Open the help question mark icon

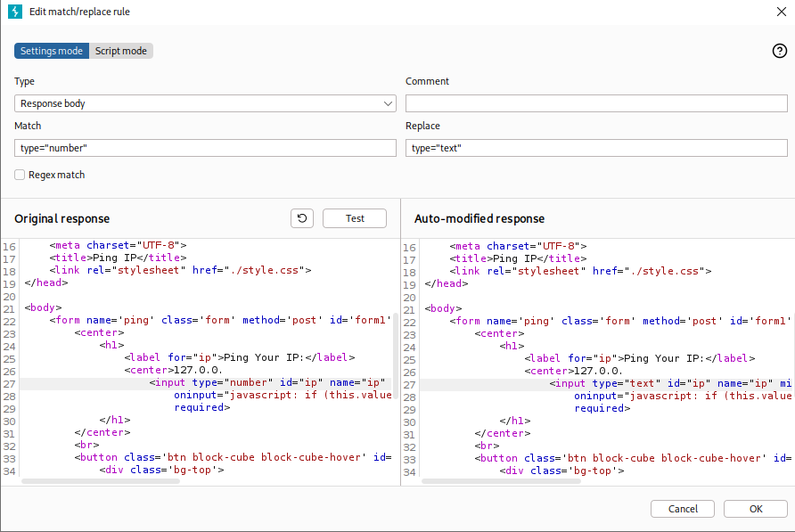pyautogui.click(x=779, y=51)
